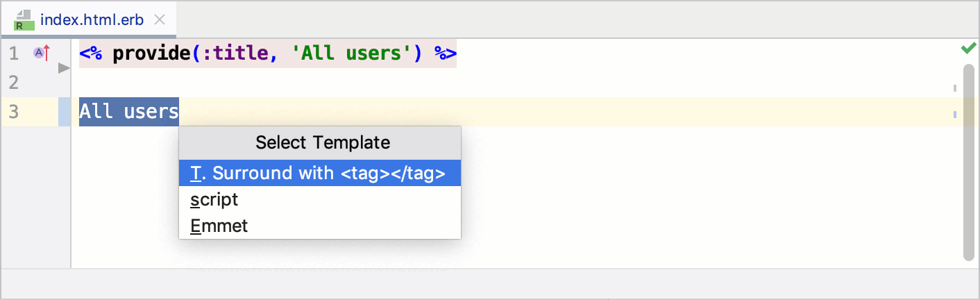Screen dimensions: 980x300
Task: Expand the fold arrow beside line 1
Action: click(64, 68)
